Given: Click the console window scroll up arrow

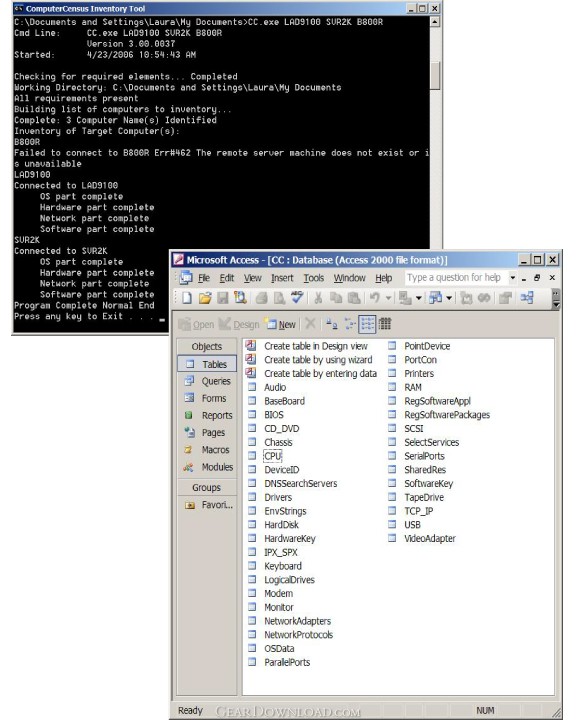Looking at the screenshot, I should click(435, 22).
